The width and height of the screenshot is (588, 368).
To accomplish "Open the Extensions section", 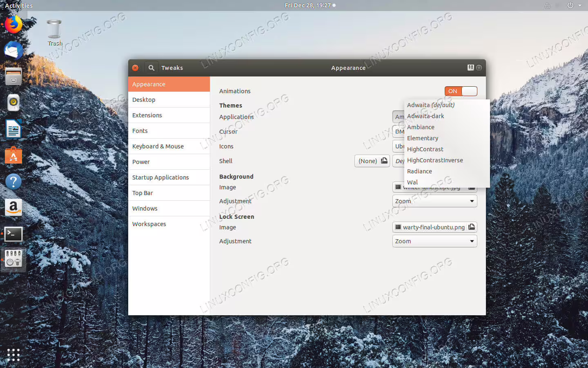I will click(169, 115).
